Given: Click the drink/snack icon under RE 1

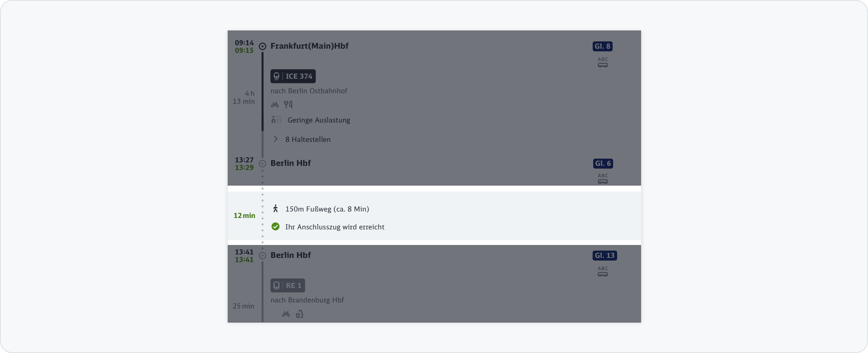Looking at the screenshot, I should [300, 314].
